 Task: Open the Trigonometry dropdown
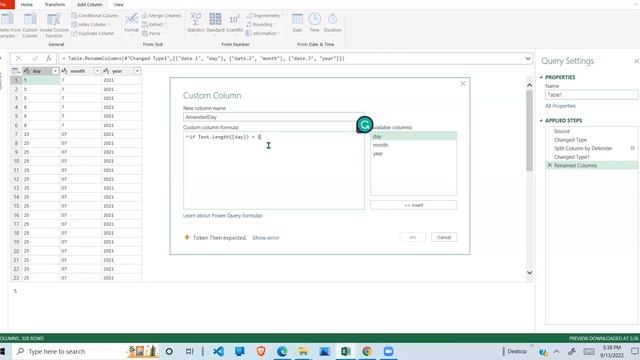point(264,16)
